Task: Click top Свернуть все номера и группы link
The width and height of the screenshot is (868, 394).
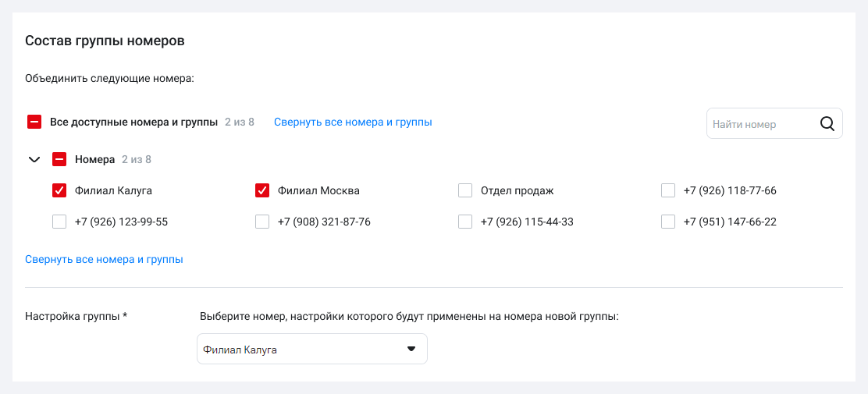Action: tap(353, 122)
